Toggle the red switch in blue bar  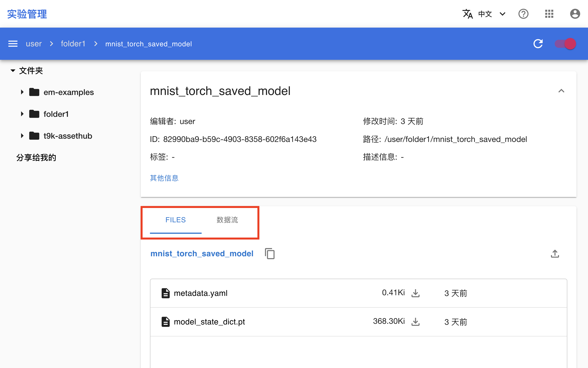click(565, 44)
